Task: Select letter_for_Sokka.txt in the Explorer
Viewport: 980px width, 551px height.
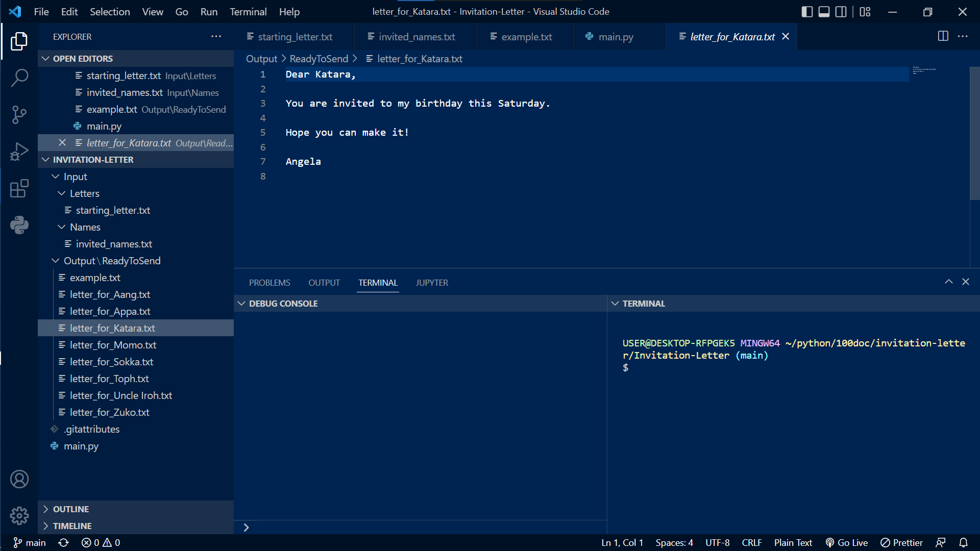Action: [112, 362]
